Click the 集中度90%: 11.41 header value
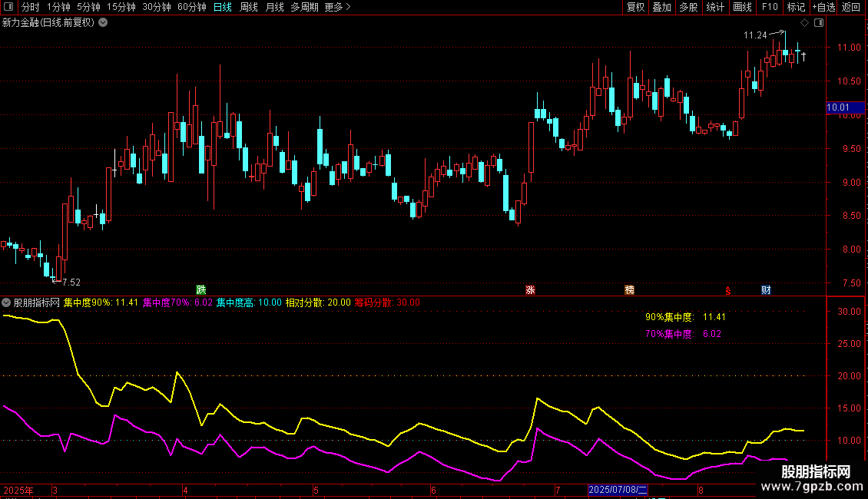The width and height of the screenshot is (868, 499). 101,302
